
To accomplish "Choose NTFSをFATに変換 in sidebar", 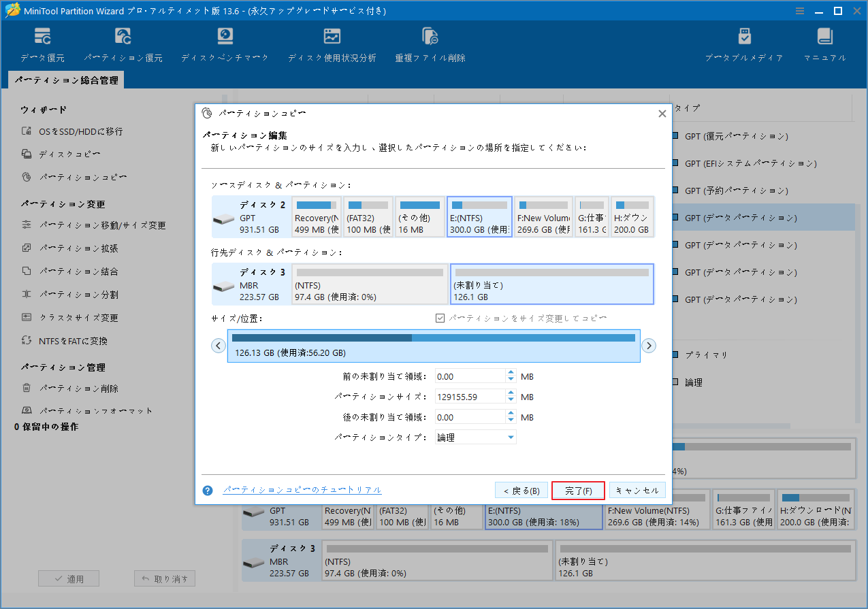I will [65, 341].
